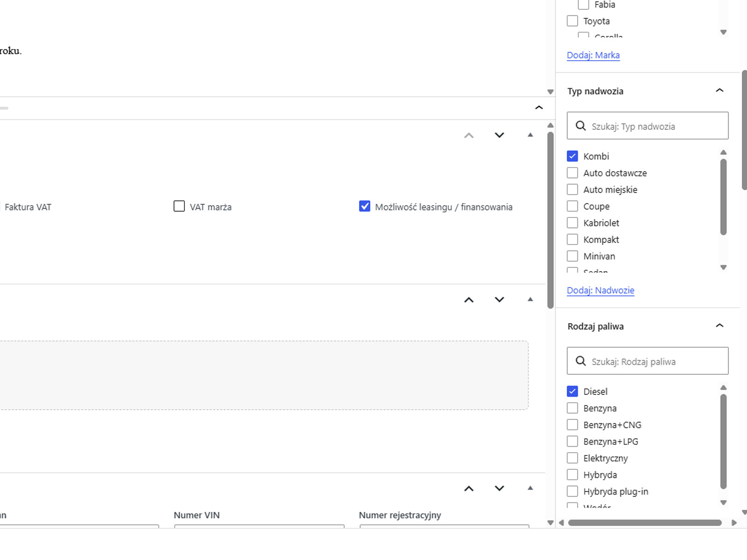Check the Minivan body type
Image resolution: width=747 pixels, height=560 pixels.
(572, 256)
